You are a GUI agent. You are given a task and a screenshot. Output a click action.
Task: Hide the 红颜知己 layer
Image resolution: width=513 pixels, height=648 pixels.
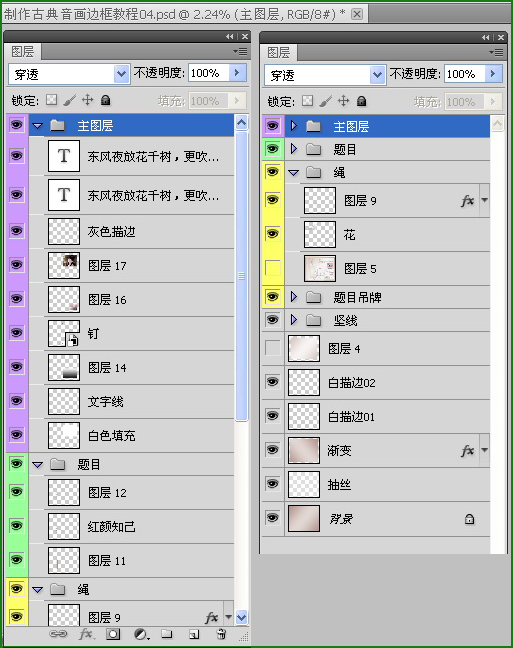pyautogui.click(x=17, y=525)
